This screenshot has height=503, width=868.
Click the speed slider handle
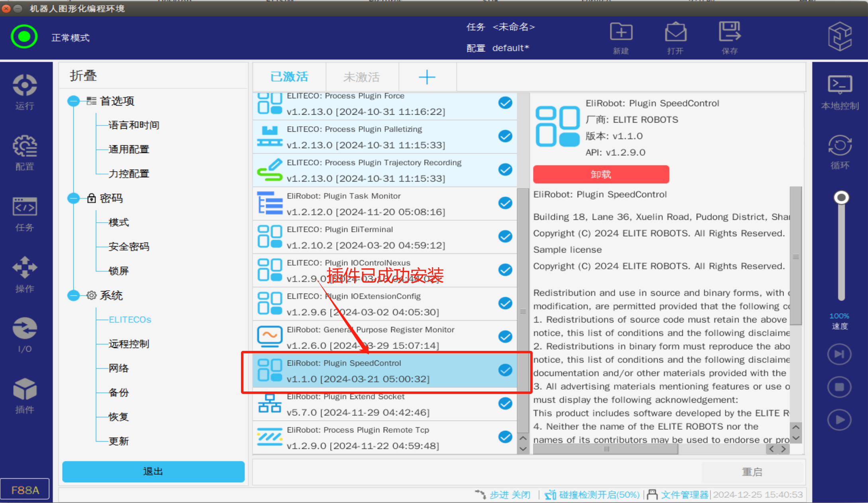point(841,198)
